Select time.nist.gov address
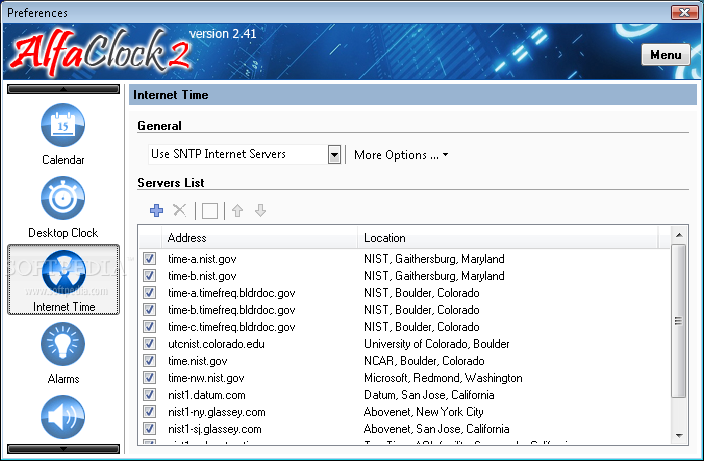Image resolution: width=704 pixels, height=461 pixels. pos(198,361)
